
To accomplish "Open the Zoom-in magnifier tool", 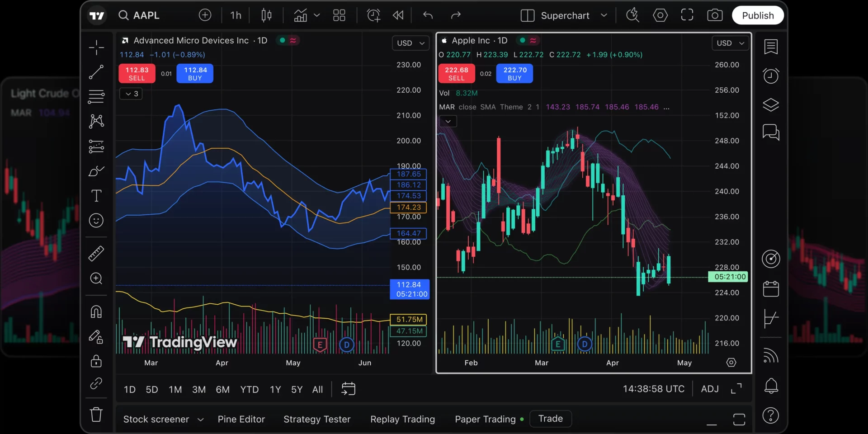I will point(96,279).
